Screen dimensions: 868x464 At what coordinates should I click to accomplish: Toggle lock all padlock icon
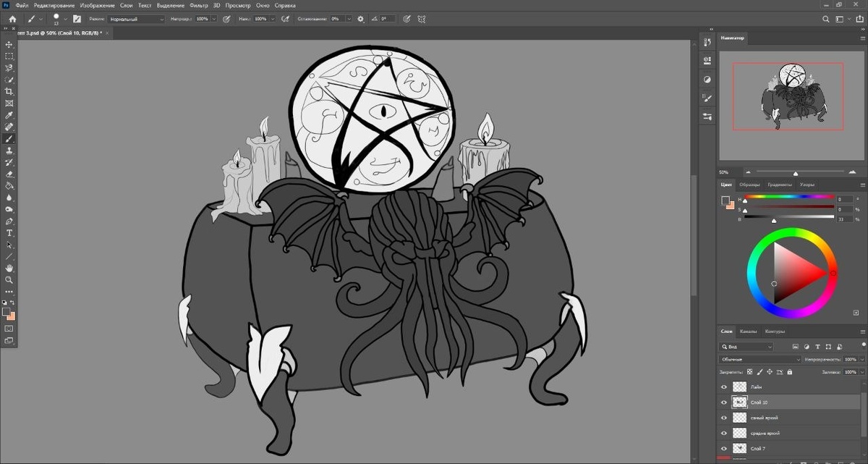pyautogui.click(x=788, y=371)
